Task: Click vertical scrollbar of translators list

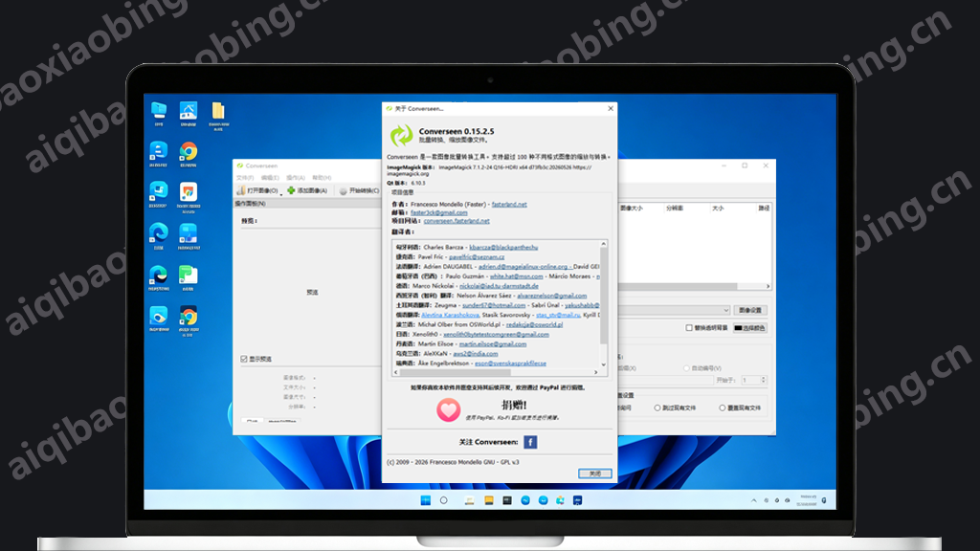Action: point(603,296)
